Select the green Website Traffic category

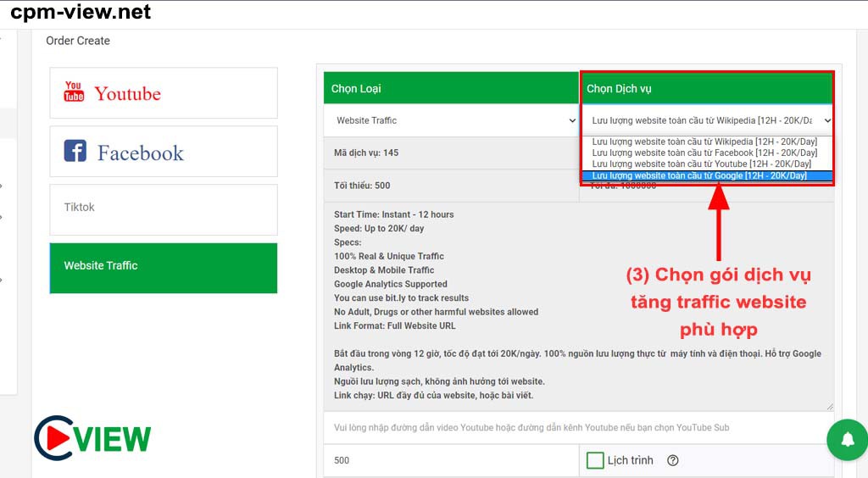click(164, 268)
